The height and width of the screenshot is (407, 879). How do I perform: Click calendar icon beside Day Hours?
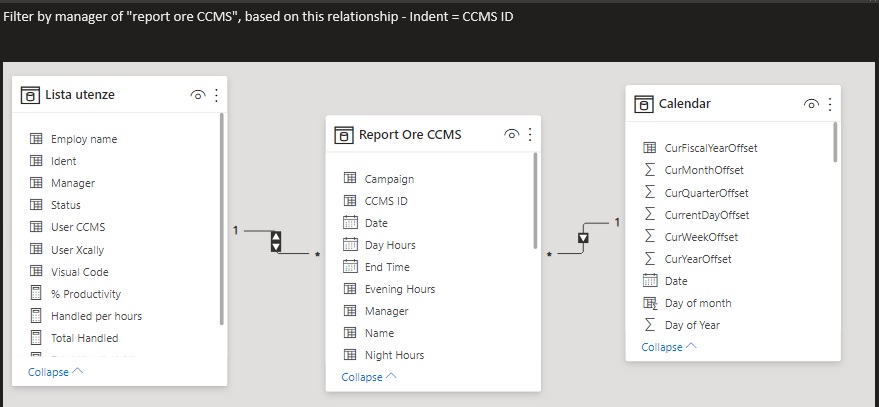[x=350, y=244]
